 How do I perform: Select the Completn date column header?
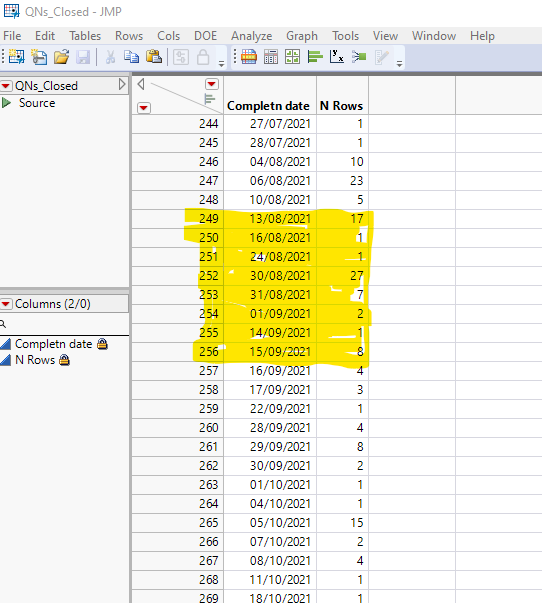pyautogui.click(x=270, y=95)
